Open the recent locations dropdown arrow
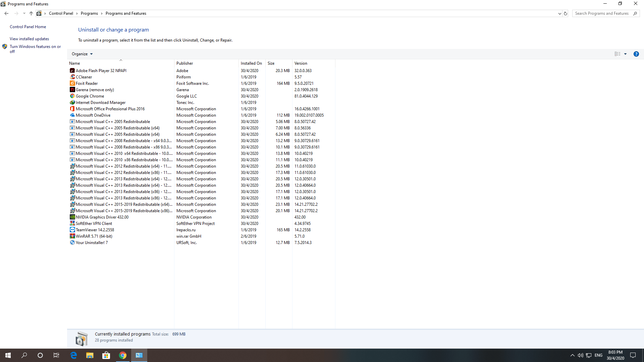The width and height of the screenshot is (644, 362). (24, 13)
